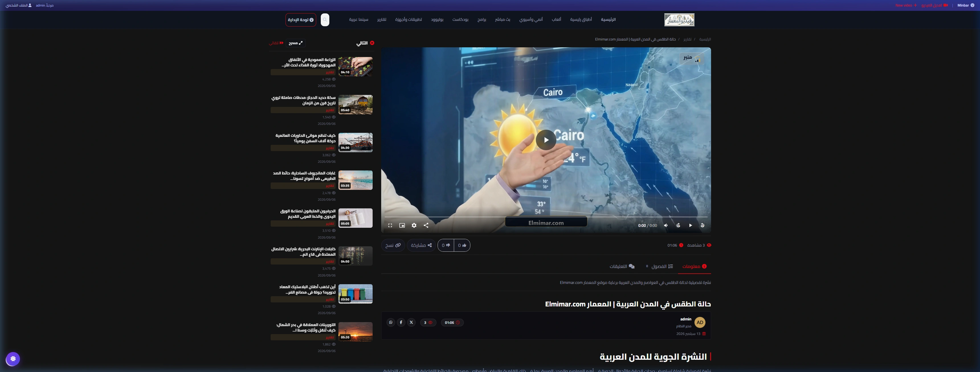Click the small play button in control bar

[691, 225]
